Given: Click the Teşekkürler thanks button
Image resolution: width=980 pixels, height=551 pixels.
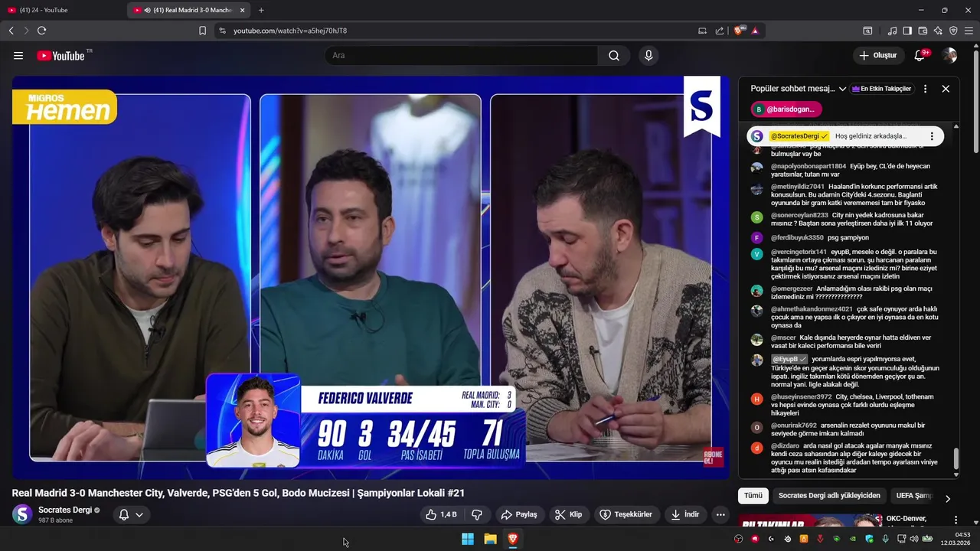Looking at the screenshot, I should pyautogui.click(x=626, y=514).
